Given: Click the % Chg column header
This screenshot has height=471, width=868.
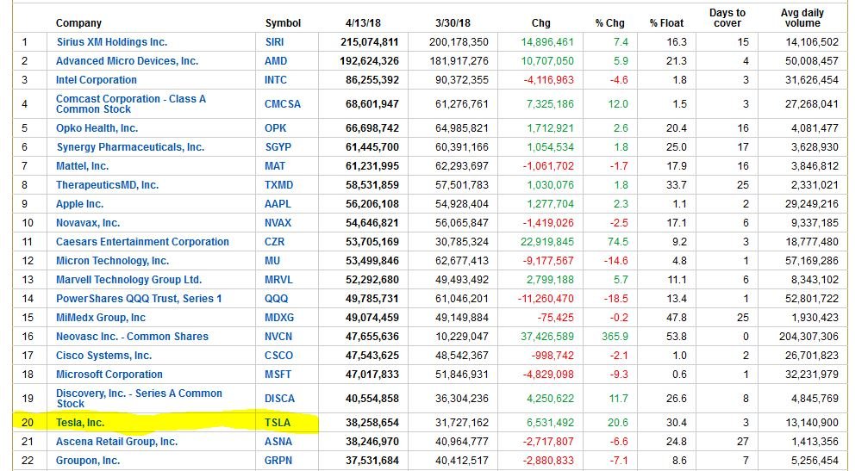Looking at the screenshot, I should tap(610, 23).
